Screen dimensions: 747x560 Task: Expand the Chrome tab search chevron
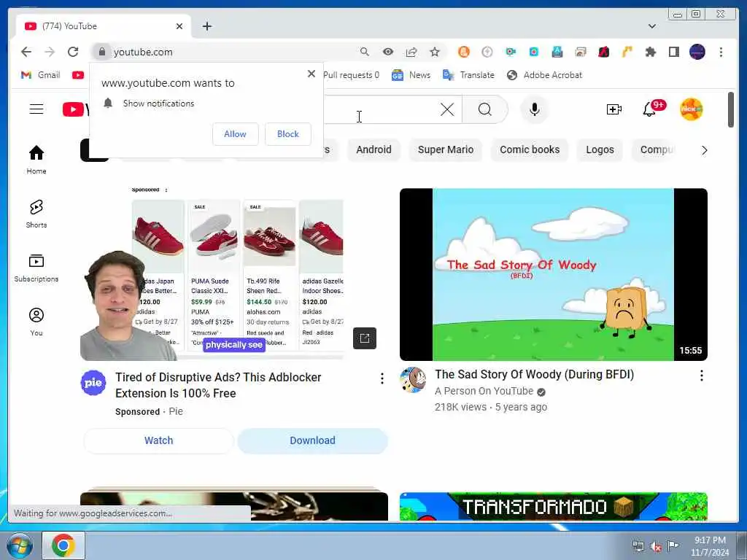651,26
